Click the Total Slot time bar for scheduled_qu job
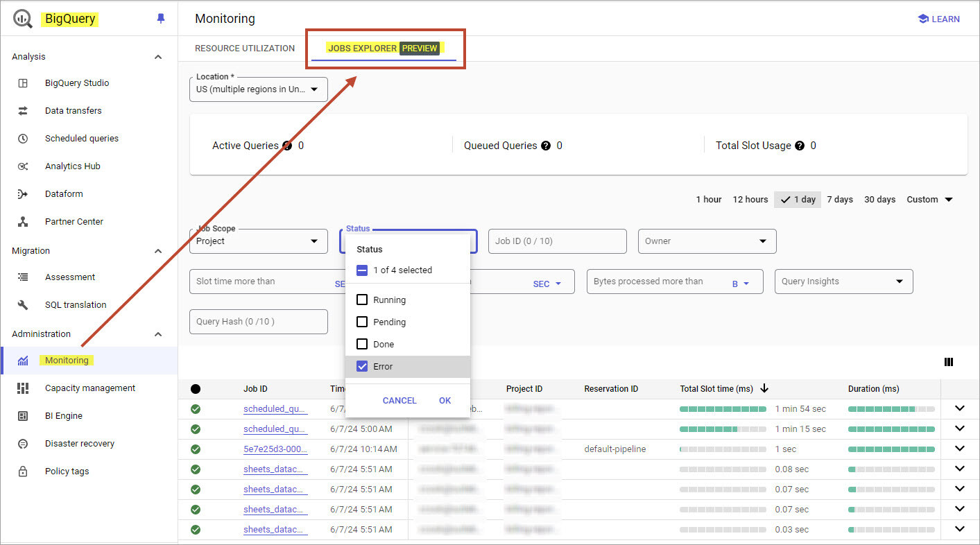The height and width of the screenshot is (545, 980). [723, 408]
